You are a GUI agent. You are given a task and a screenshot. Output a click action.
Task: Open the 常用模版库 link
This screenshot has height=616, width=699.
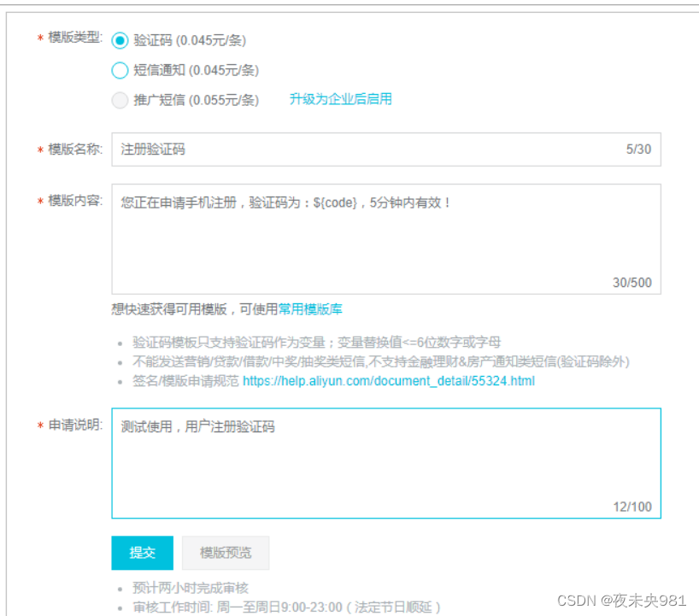310,309
